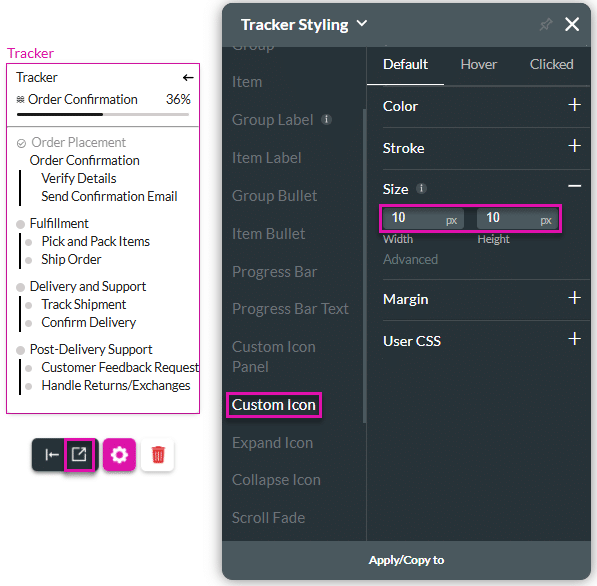Click the pin icon in Tracker Styling header
Viewport: 597px width, 586px height.
[546, 25]
